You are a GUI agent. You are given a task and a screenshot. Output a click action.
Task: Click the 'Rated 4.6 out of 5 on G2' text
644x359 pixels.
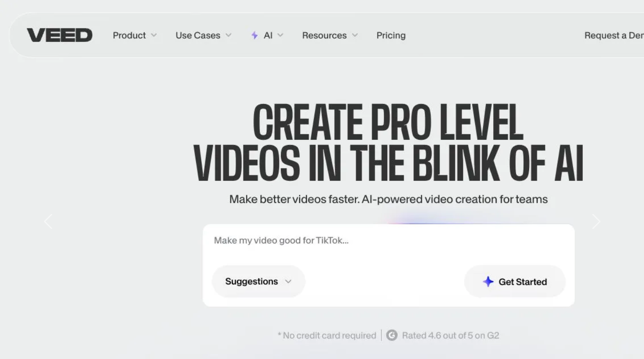[450, 335]
